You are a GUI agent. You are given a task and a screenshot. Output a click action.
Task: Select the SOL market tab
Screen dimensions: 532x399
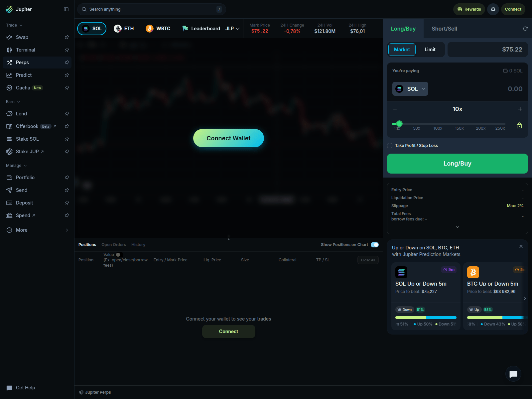click(x=92, y=29)
